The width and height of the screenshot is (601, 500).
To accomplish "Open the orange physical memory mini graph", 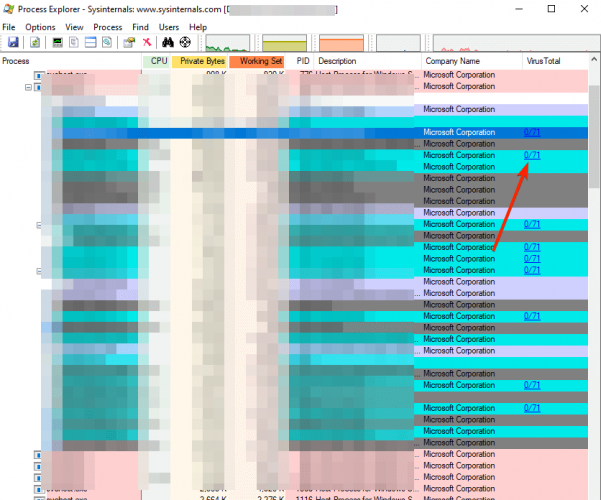I will [341, 43].
